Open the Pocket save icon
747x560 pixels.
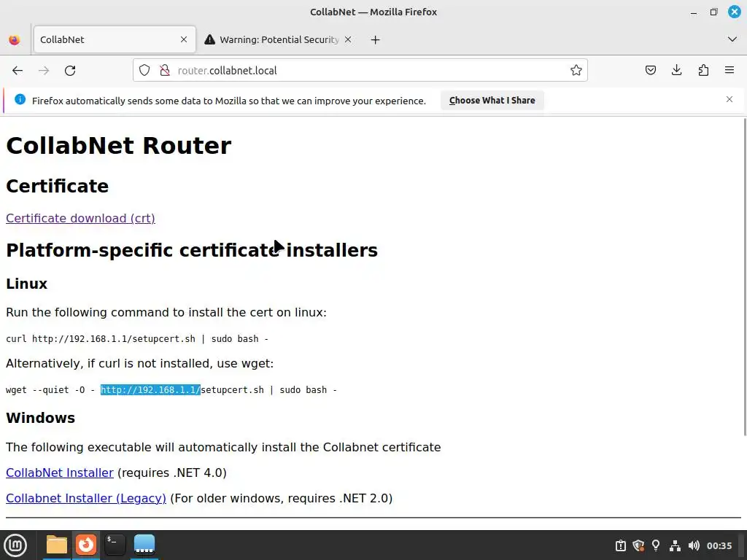pos(650,71)
